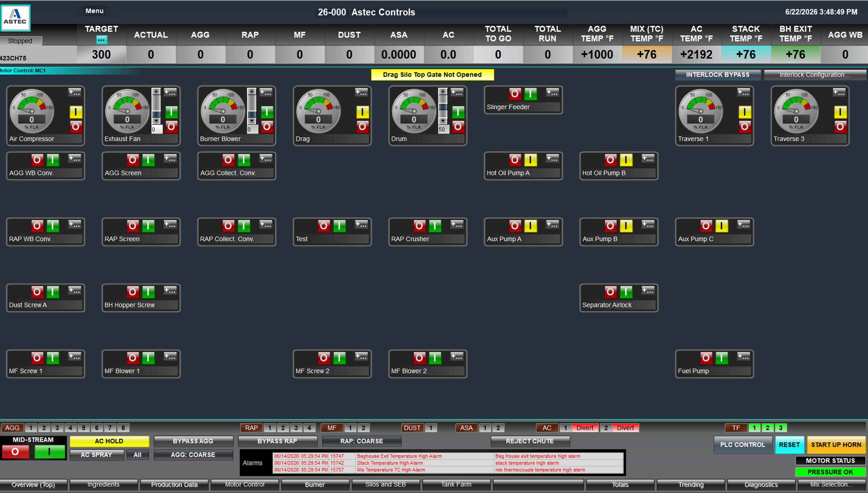The image size is (868, 493).
Task: Toggle AGG feeder bin 8
Action: click(123, 428)
